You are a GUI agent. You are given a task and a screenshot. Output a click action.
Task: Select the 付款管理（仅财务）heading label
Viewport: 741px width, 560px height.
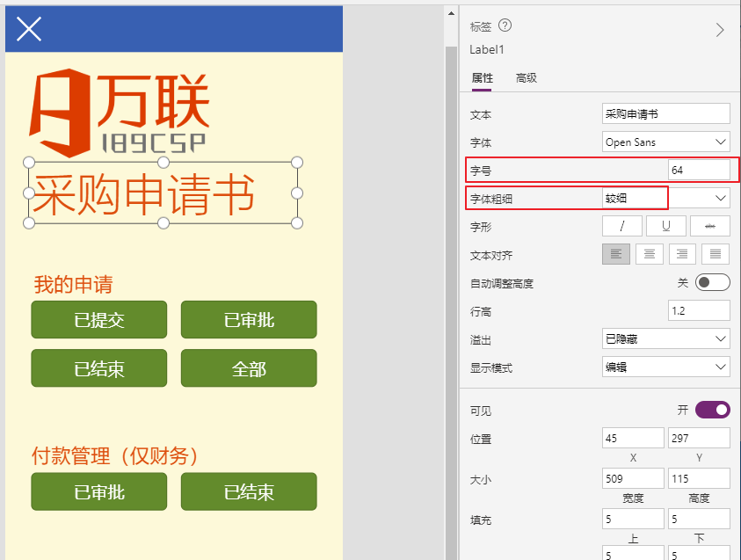click(x=115, y=456)
